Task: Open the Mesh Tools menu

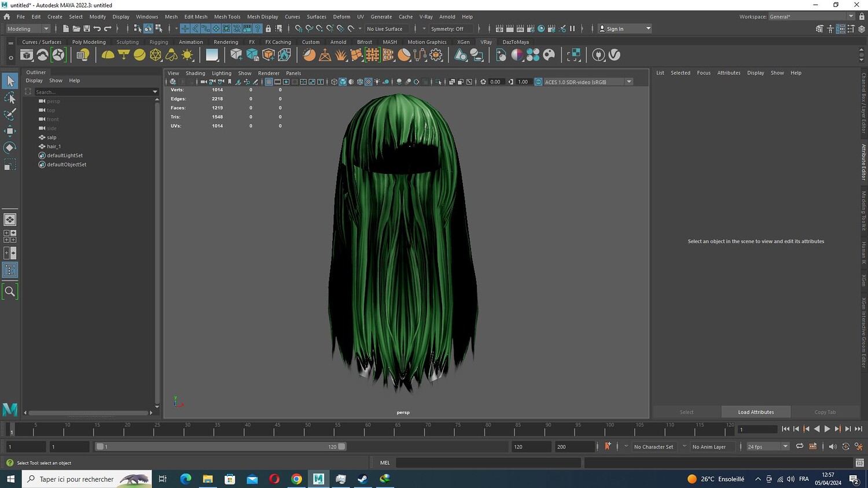Action: [227, 17]
